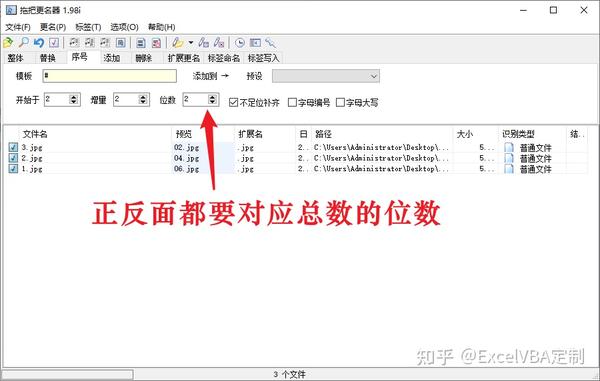The height and width of the screenshot is (381, 600).
Task: Switch to the 整体 tab
Action: (x=16, y=58)
